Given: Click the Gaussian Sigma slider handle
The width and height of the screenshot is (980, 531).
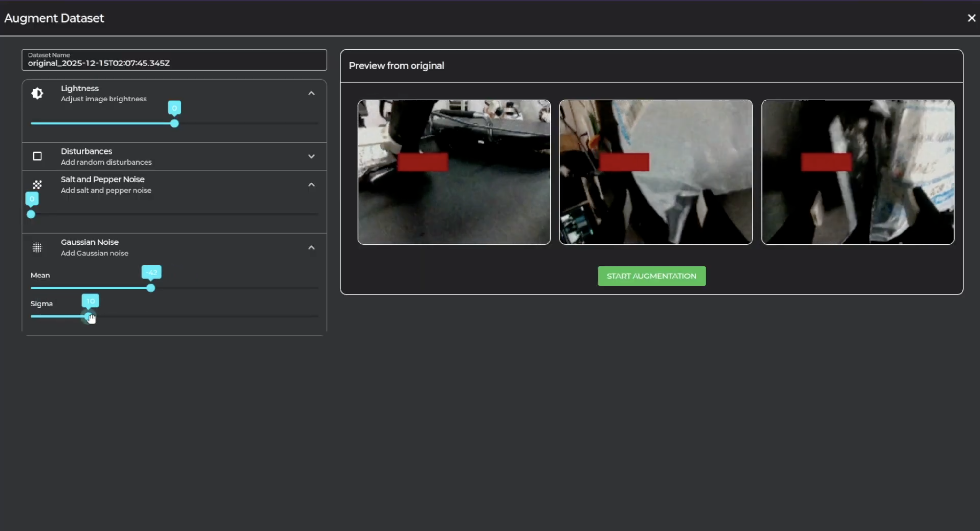Looking at the screenshot, I should pos(89,316).
